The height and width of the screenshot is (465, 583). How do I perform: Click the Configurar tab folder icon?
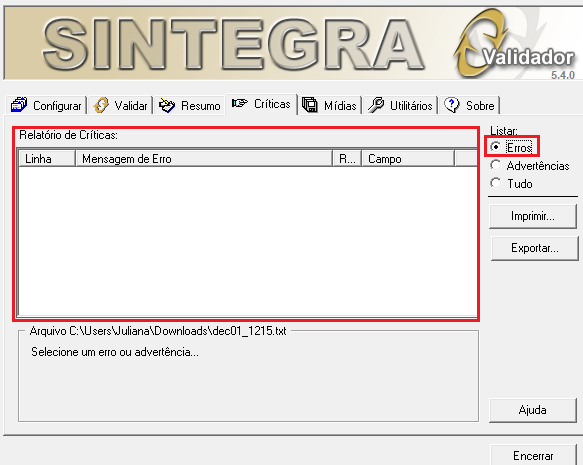tap(19, 105)
